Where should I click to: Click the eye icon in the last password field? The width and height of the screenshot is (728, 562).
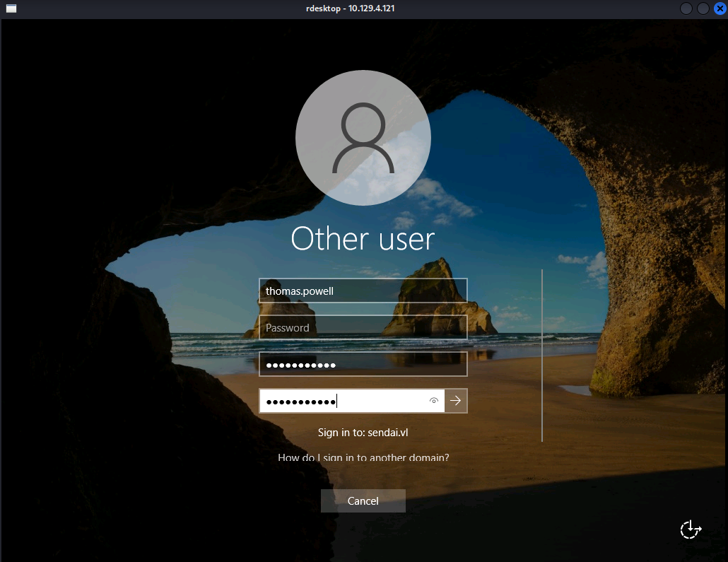coord(433,401)
